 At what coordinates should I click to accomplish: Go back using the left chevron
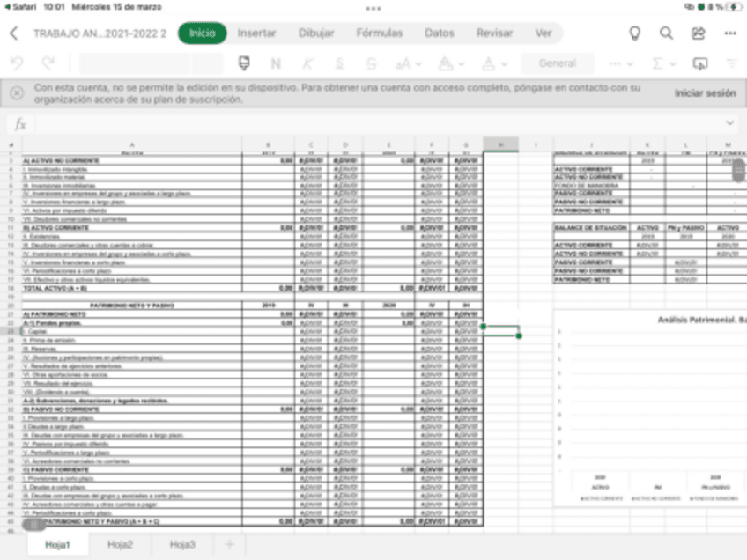(x=14, y=33)
